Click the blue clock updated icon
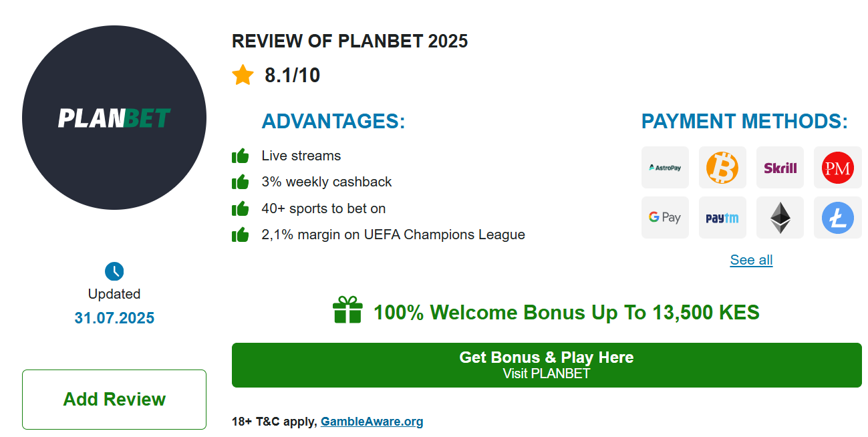Image resolution: width=868 pixels, height=437 pixels. (x=114, y=271)
